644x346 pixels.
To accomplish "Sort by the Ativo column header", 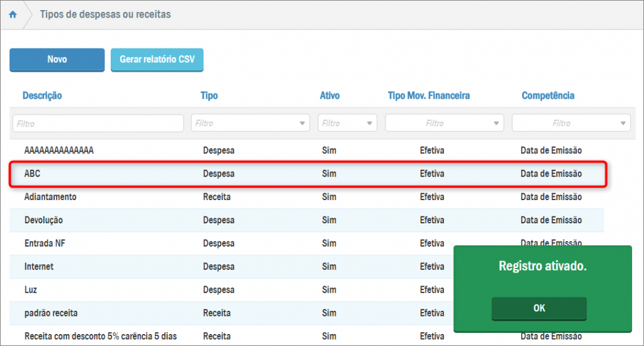I will [330, 96].
